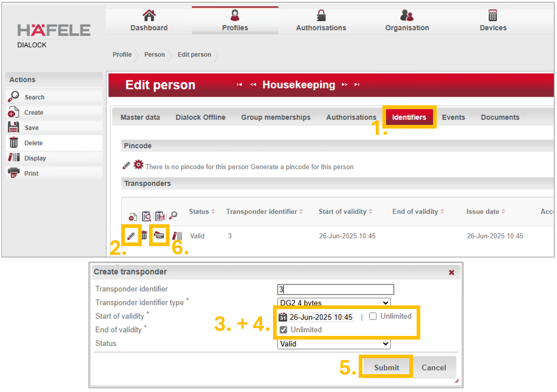Click the pencil edit icon in transponder row
The width and height of the screenshot is (557, 392).
coord(131,236)
